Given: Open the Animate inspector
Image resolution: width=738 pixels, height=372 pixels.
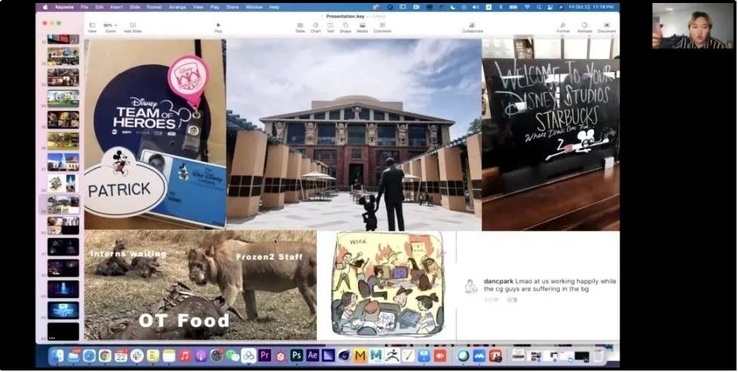Looking at the screenshot, I should coord(585,27).
